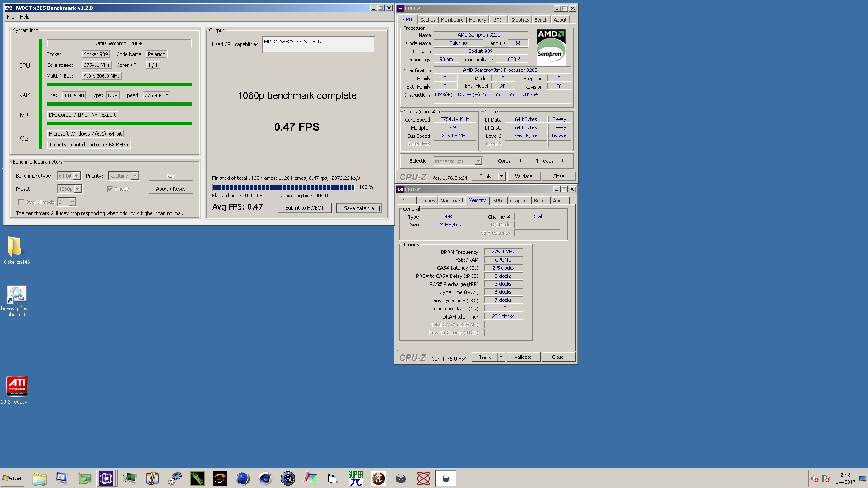Click the Abort / Reset button

pos(171,189)
